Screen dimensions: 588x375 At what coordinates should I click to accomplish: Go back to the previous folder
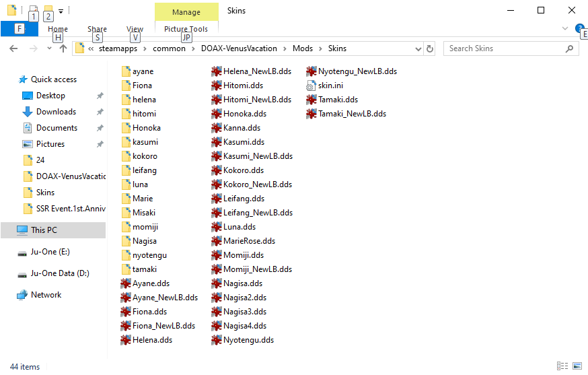pos(13,48)
